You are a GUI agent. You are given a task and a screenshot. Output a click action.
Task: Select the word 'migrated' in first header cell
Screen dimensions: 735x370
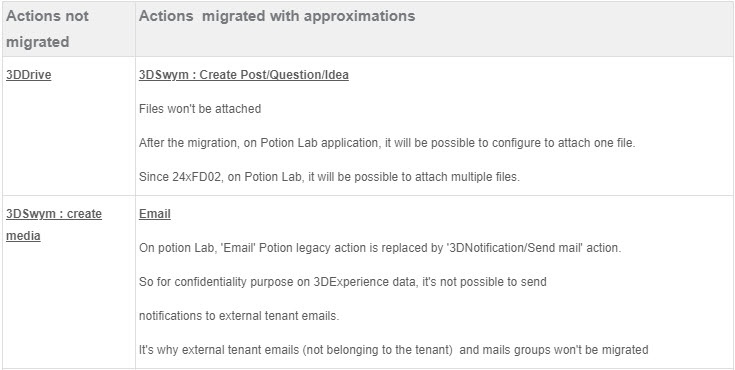tap(38, 42)
